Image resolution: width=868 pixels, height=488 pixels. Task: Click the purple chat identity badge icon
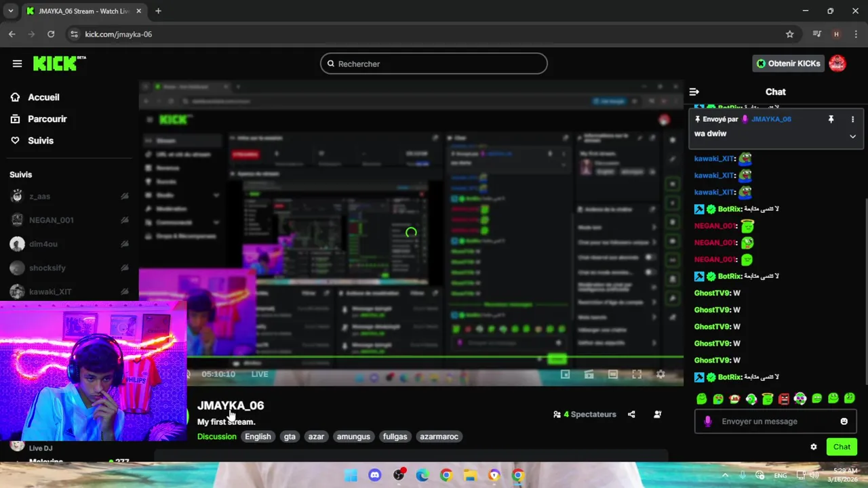point(708,422)
